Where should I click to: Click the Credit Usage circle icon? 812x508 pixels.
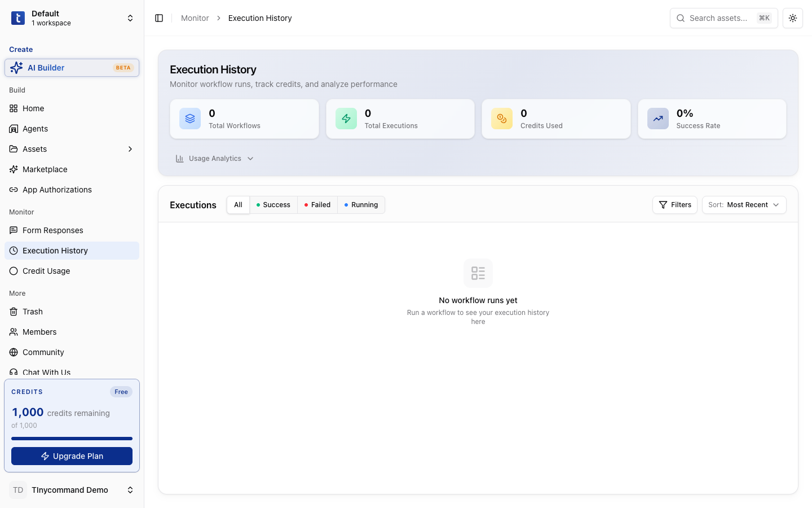point(14,271)
